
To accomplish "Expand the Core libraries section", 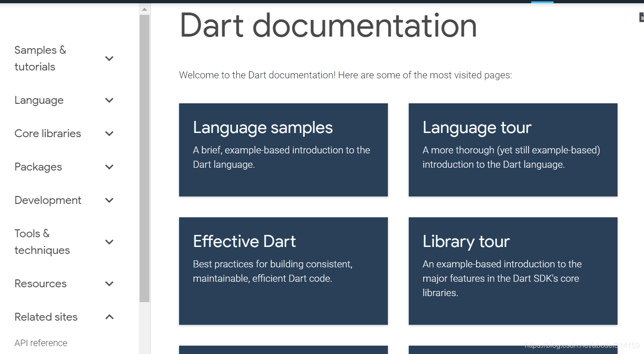I will pos(109,133).
